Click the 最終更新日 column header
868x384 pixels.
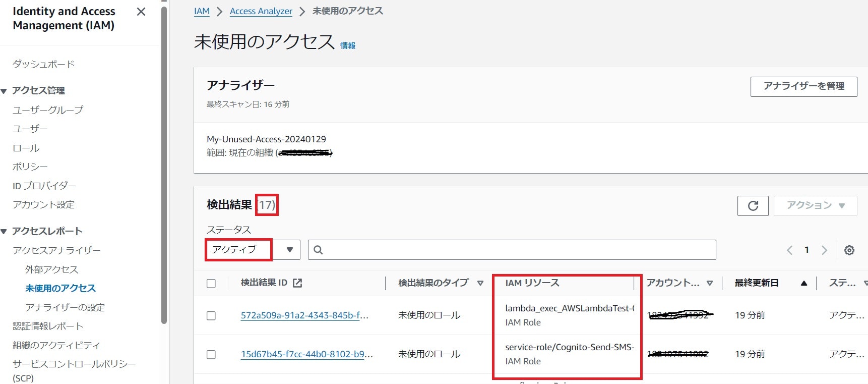[757, 283]
